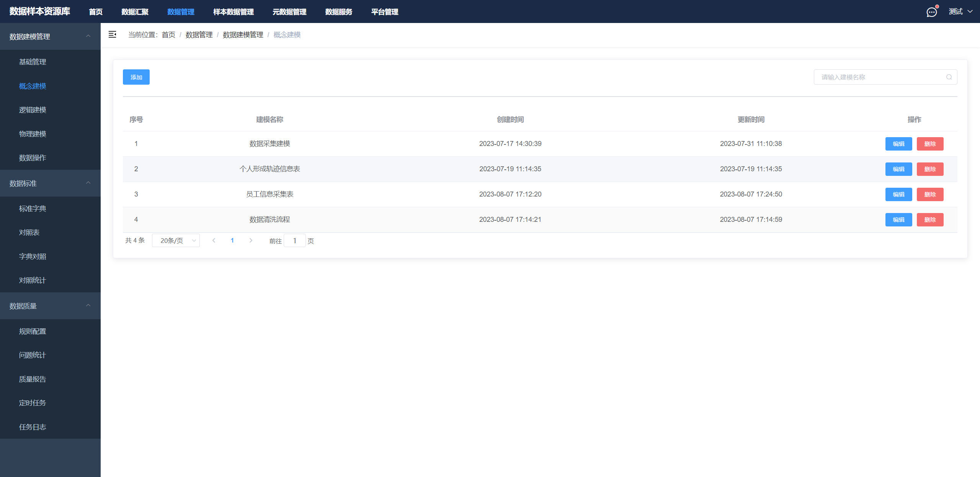This screenshot has height=477, width=980.
Task: Click 首页 breadcrumb link
Action: click(168, 35)
